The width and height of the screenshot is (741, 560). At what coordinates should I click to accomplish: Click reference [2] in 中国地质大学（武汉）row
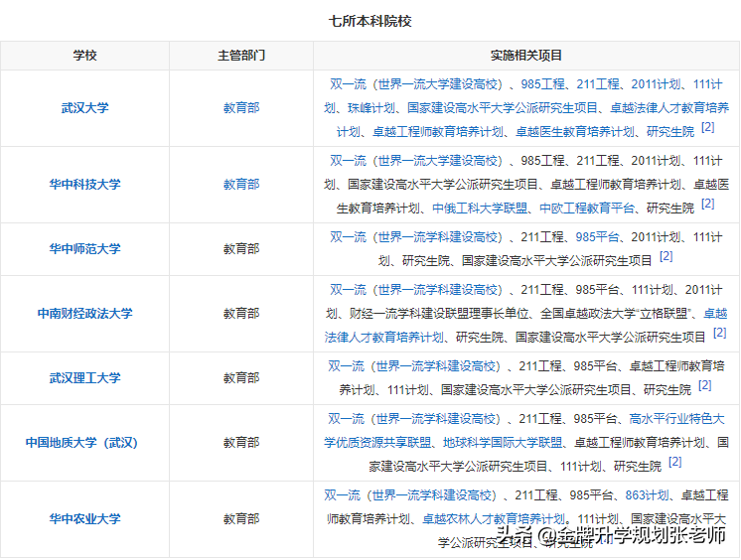[x=674, y=462]
